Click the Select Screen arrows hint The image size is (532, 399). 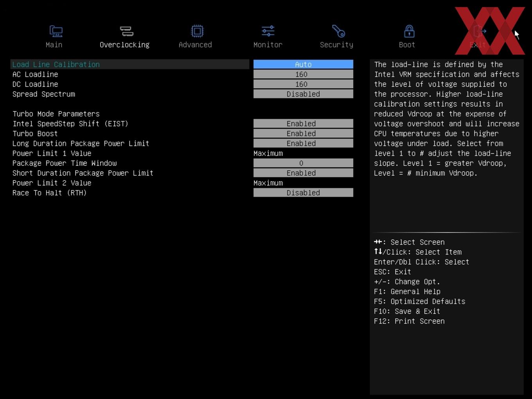click(409, 242)
